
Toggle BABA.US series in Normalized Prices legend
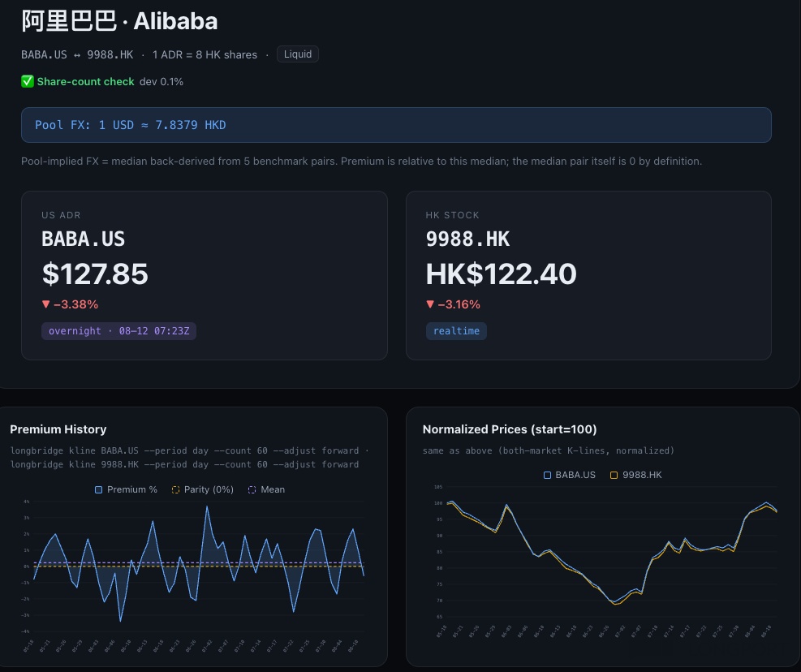569,475
